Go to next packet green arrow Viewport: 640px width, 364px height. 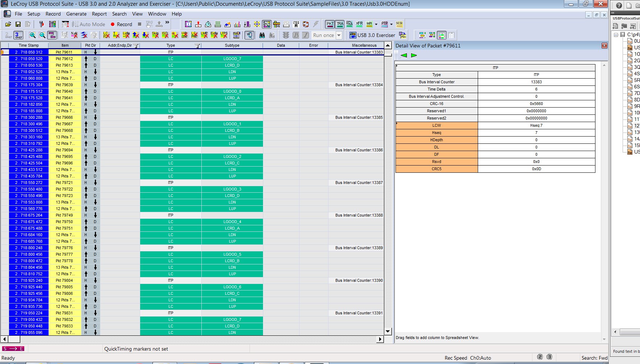(x=414, y=55)
